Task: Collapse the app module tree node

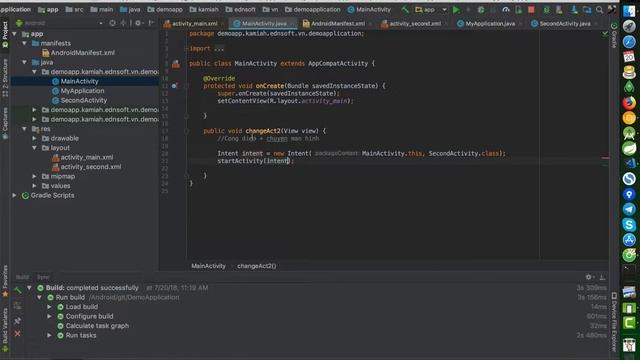Action: [15, 34]
